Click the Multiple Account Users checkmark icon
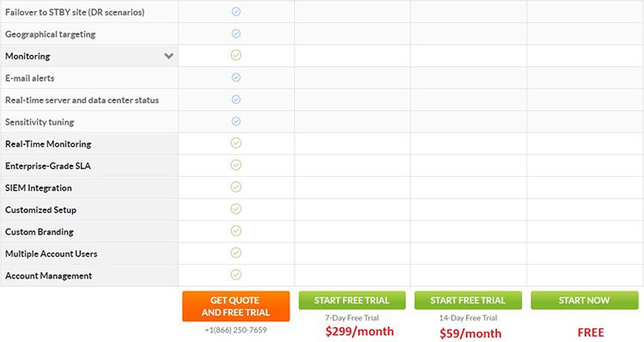The image size is (644, 342). point(236,253)
